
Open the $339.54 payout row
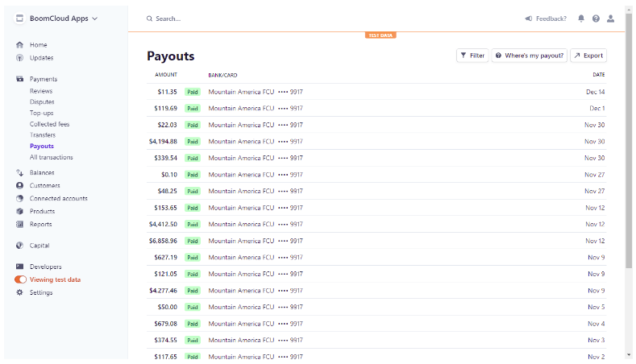[376, 158]
